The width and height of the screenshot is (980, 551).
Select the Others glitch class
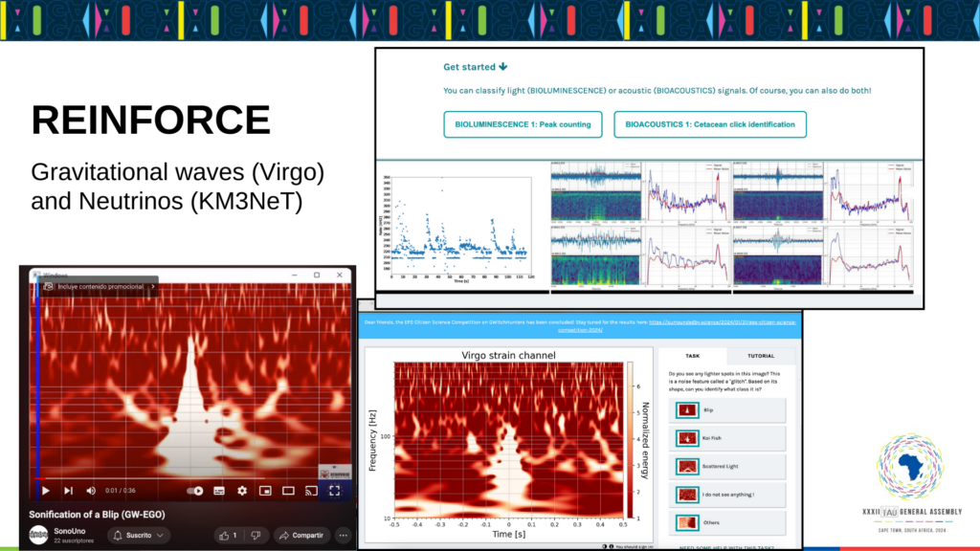pyautogui.click(x=727, y=523)
